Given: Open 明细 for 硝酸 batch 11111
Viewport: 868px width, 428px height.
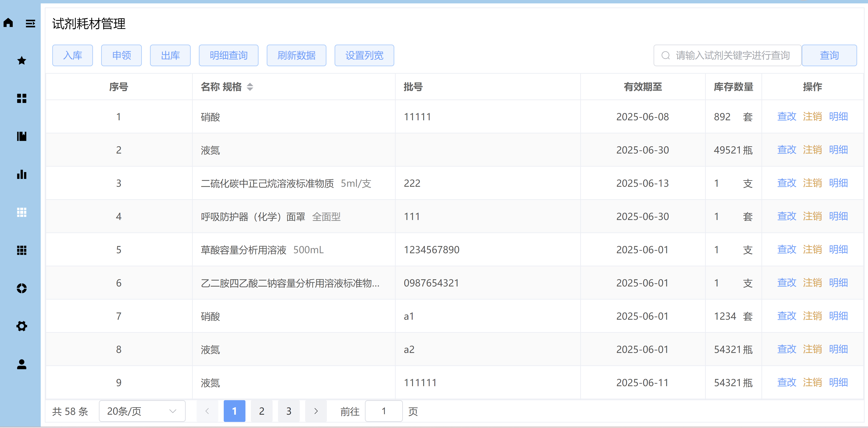Looking at the screenshot, I should [x=838, y=116].
